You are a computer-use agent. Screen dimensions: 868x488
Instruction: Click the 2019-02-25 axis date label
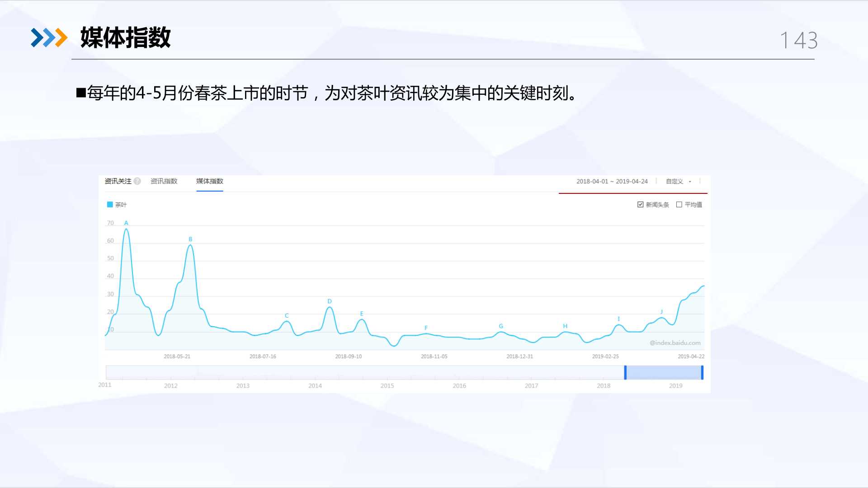605,357
